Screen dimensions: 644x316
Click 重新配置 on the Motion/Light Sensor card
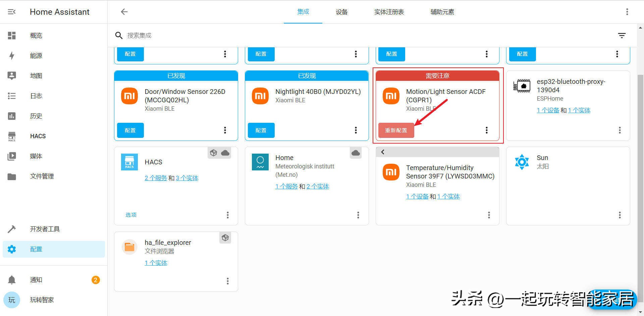[x=396, y=130]
